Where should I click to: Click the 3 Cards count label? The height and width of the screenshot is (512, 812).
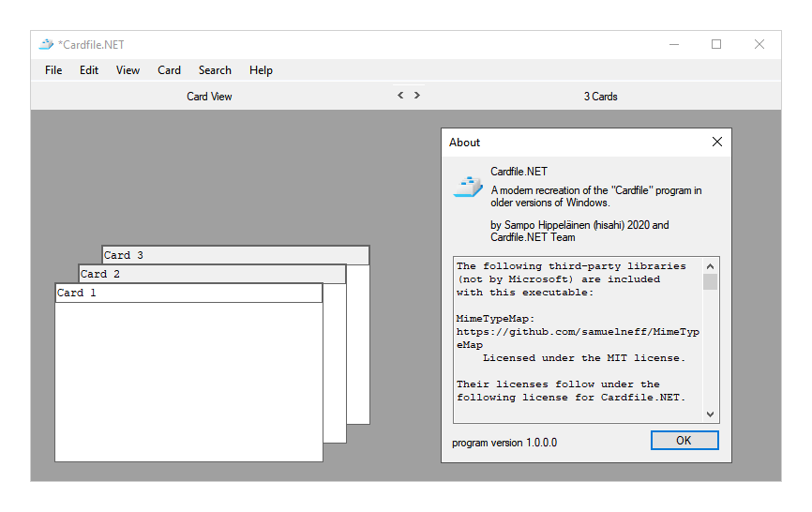point(601,97)
